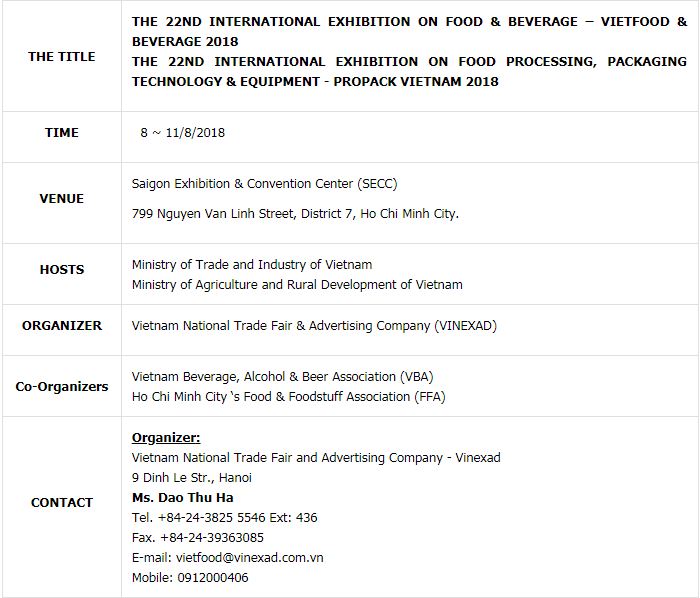Click the "THE TITLE" row header
Image resolution: width=700 pixels, height=598 pixels.
coord(62,57)
